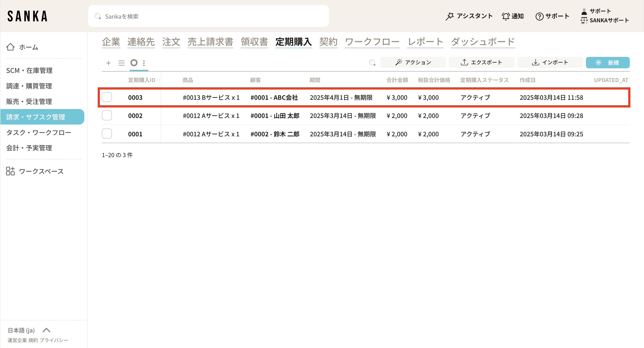Viewport: 644px width, 348px height.
Task: Check the checkbox for subscription 0001
Action: 107,134
